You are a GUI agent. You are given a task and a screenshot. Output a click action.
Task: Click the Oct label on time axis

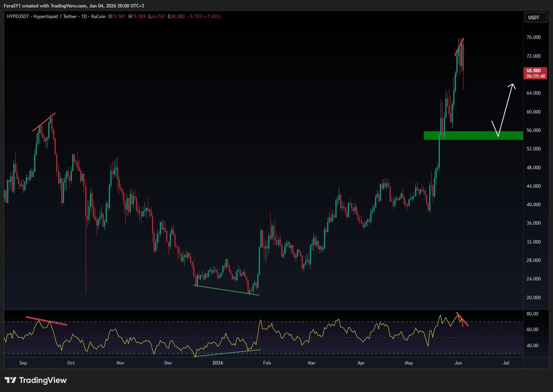click(x=71, y=363)
